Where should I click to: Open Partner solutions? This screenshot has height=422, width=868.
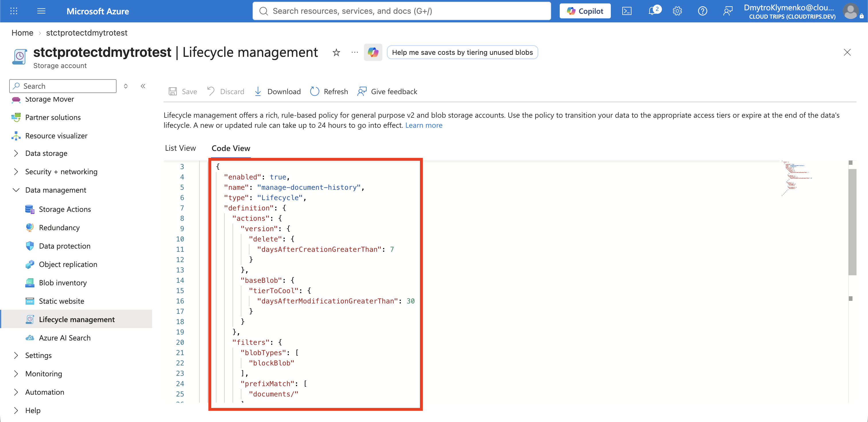coord(53,117)
